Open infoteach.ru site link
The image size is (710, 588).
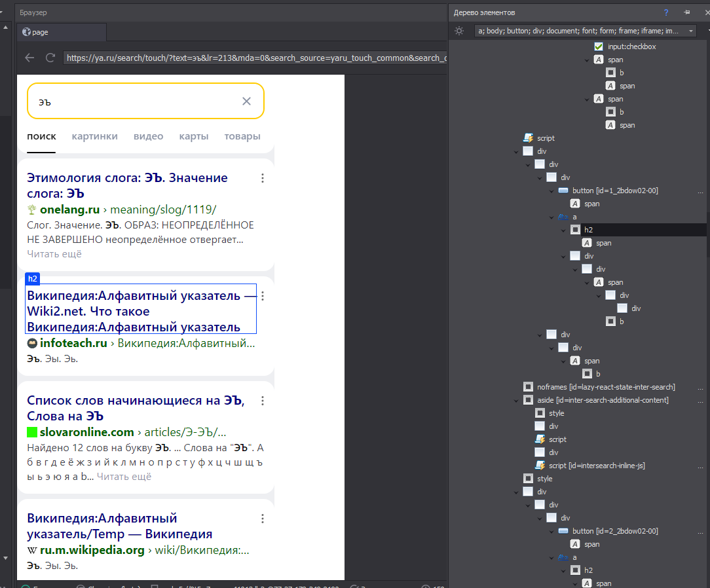[73, 343]
